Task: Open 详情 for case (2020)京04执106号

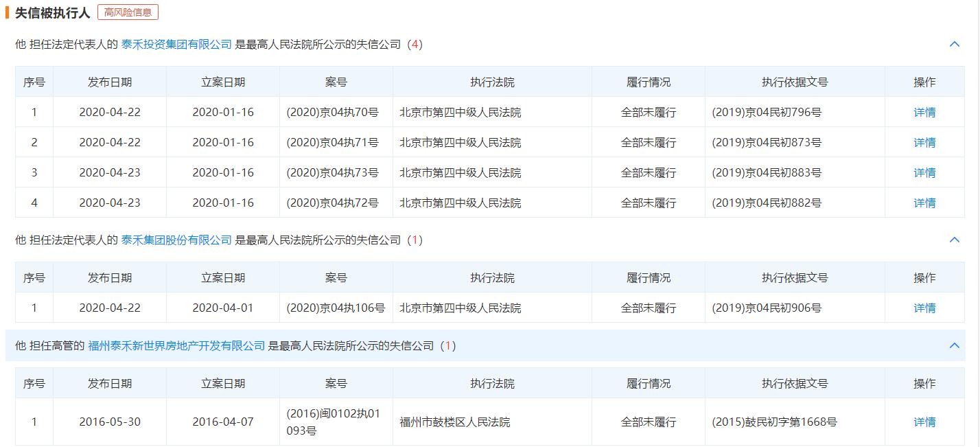Action: click(924, 307)
